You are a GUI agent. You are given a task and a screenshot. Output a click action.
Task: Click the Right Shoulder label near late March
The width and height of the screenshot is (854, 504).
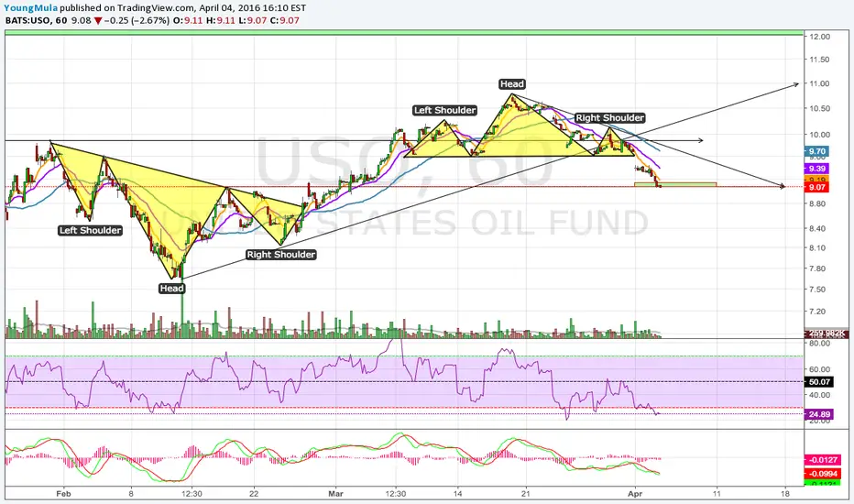(x=610, y=117)
